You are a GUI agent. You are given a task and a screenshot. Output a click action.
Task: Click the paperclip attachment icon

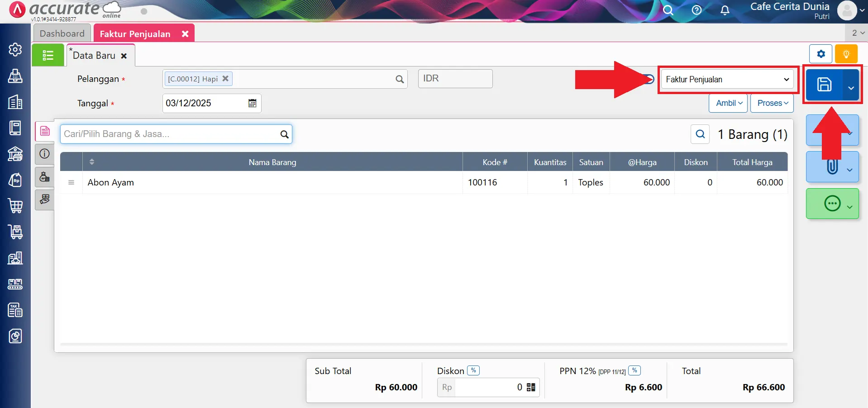tap(832, 167)
